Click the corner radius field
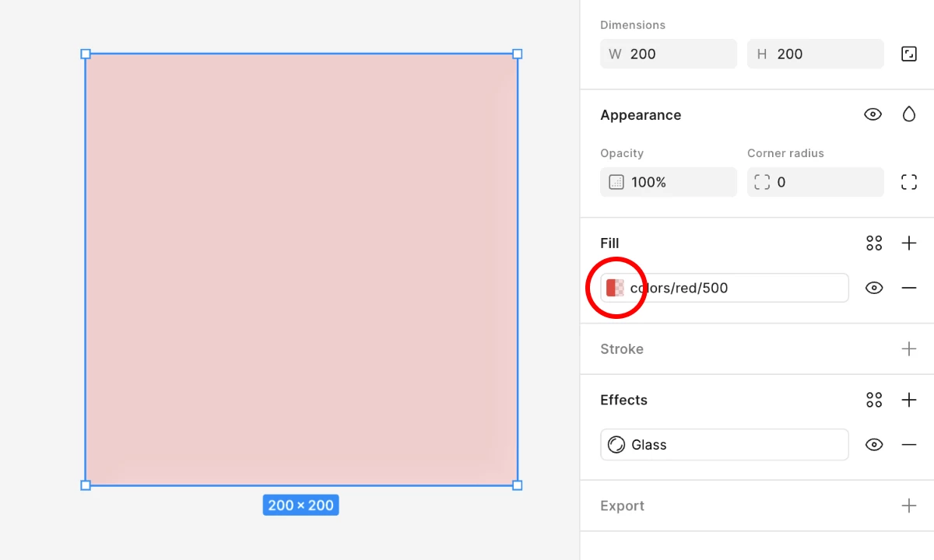Screen dimensions: 934x560 (x=816, y=182)
